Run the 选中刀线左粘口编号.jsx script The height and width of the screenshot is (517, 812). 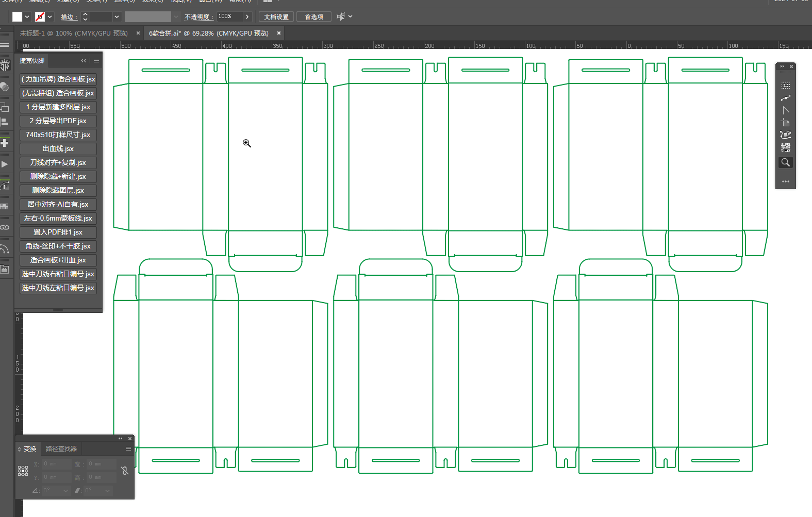point(58,288)
